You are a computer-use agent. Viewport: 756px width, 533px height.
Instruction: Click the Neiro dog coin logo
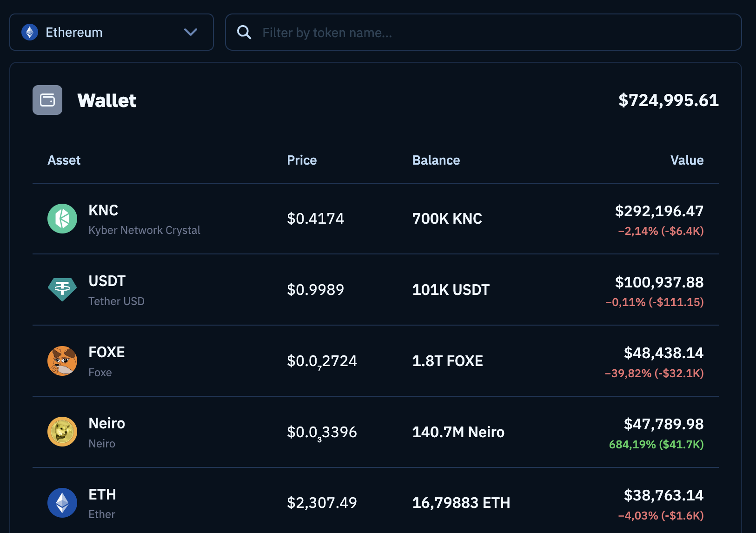tap(62, 432)
